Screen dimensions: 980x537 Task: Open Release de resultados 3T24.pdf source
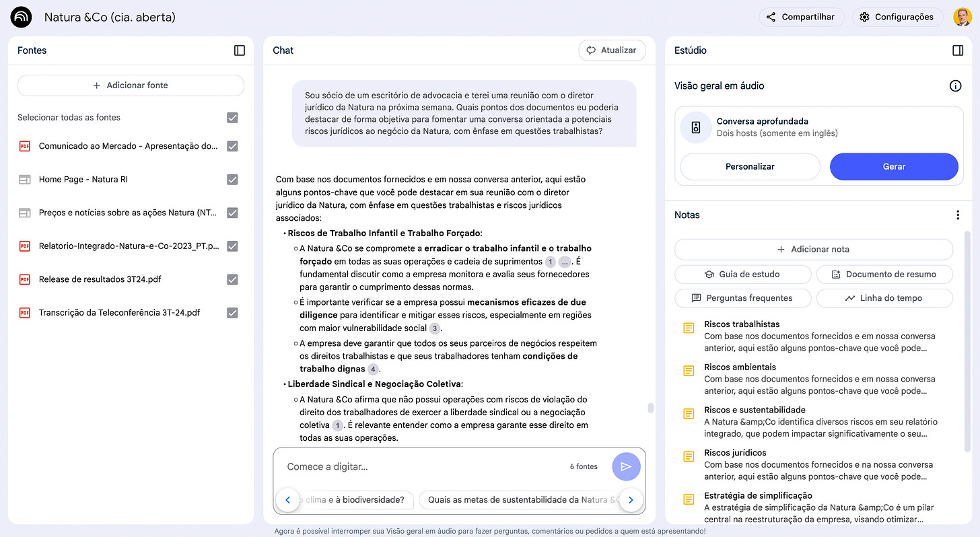click(100, 279)
